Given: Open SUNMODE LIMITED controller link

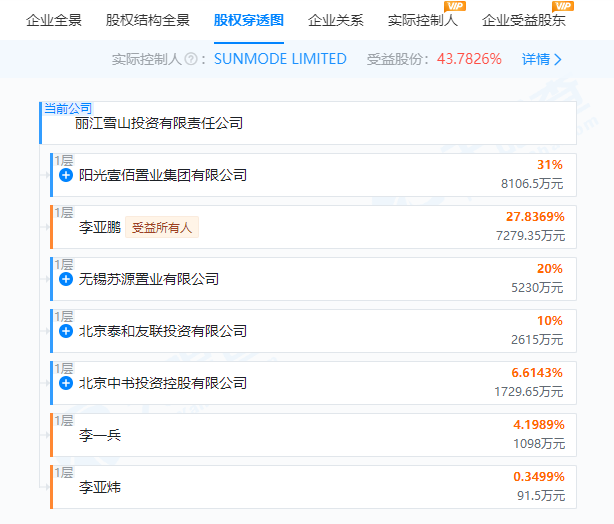Looking at the screenshot, I should (280, 59).
